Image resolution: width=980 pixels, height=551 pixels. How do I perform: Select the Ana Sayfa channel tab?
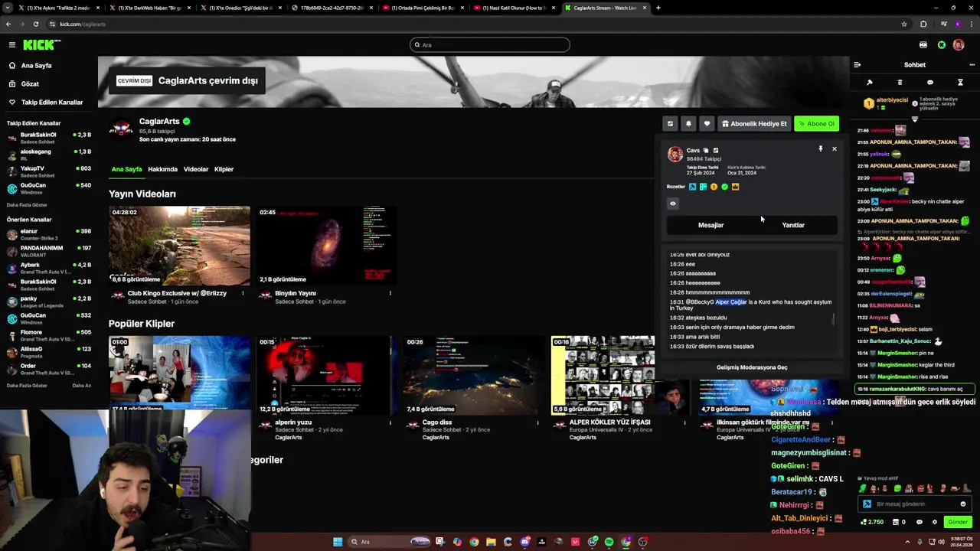pyautogui.click(x=126, y=169)
